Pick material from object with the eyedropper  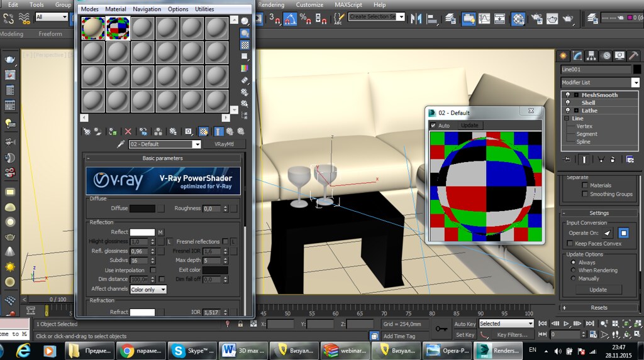coord(121,144)
